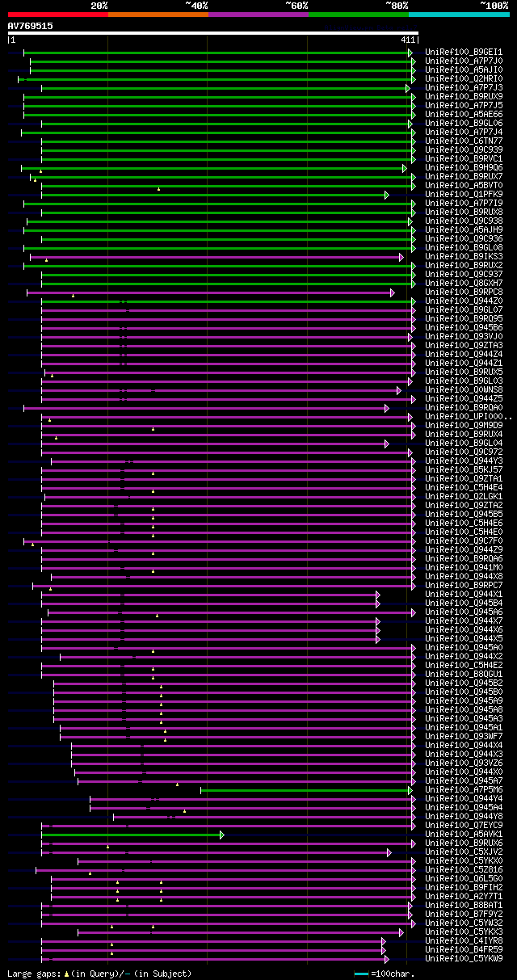Click the arrowhead ending the UniRef100_C4IYR8 alignment
Image resolution: width=517 pixels, height=980 pixels.
point(384,941)
